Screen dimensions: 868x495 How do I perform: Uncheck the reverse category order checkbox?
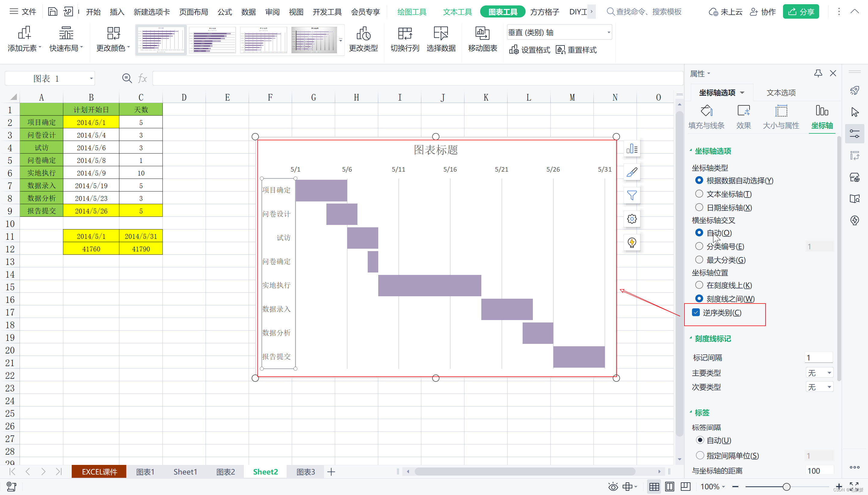pyautogui.click(x=696, y=313)
